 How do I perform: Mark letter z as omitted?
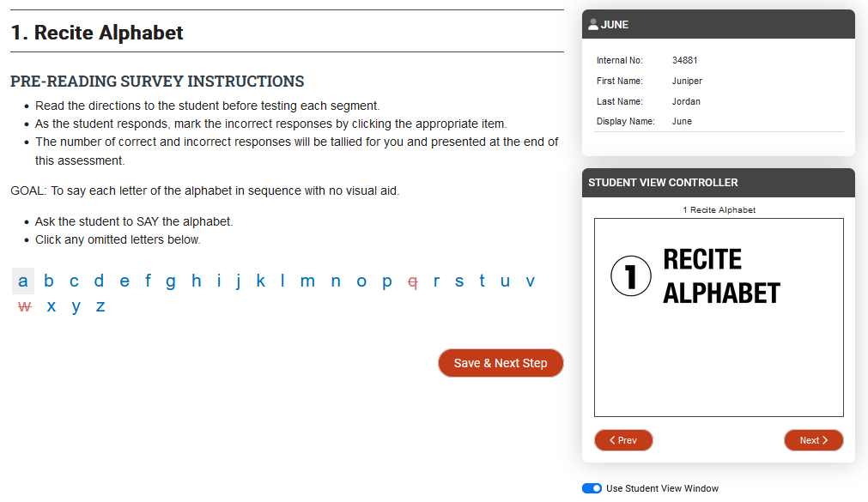100,306
